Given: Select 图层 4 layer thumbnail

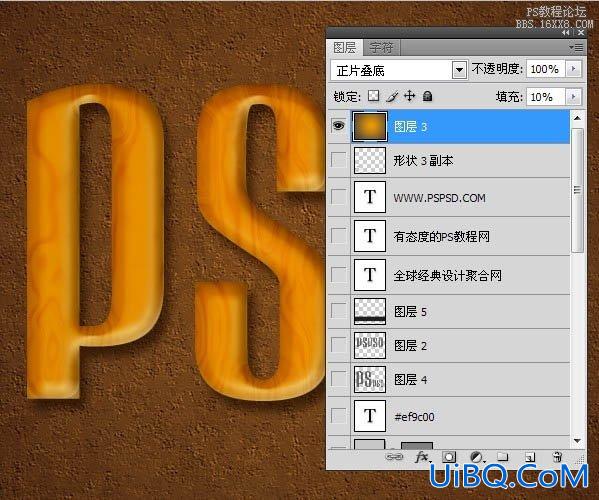Looking at the screenshot, I should 370,379.
